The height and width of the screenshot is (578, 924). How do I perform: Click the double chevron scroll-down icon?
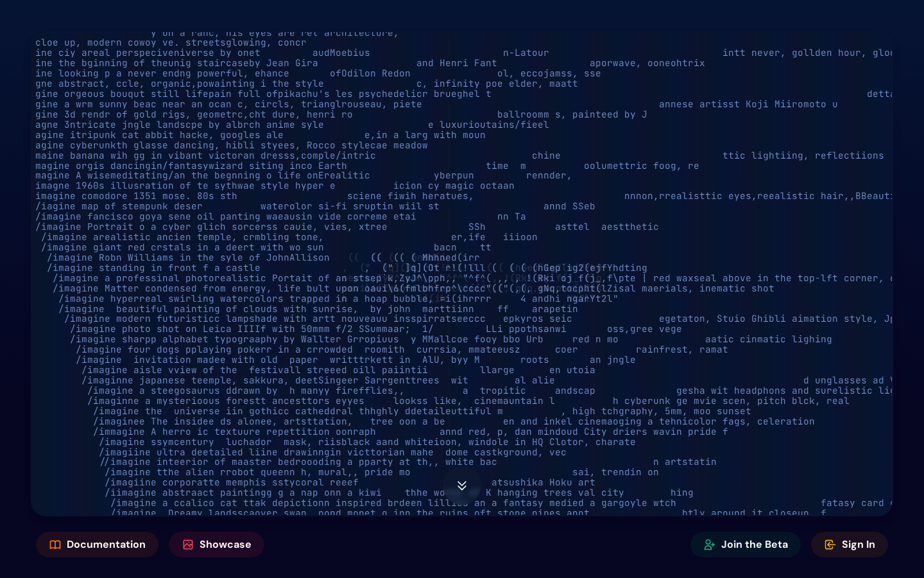point(462,486)
